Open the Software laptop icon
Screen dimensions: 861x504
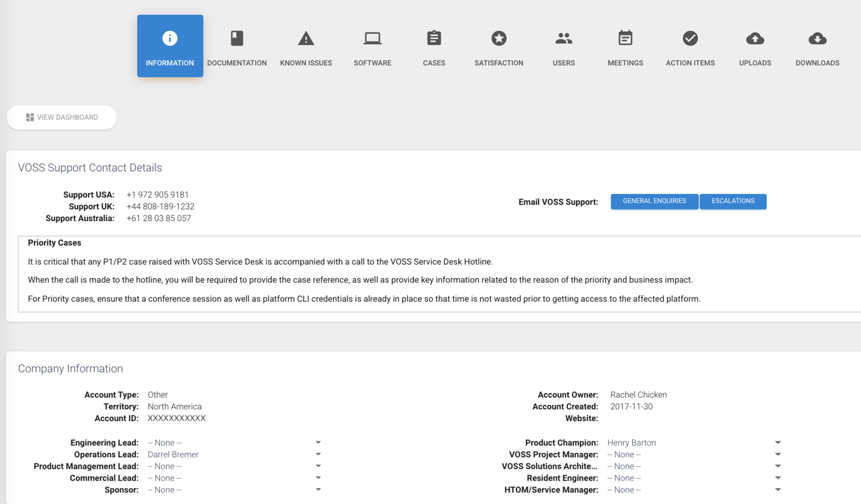click(x=372, y=39)
